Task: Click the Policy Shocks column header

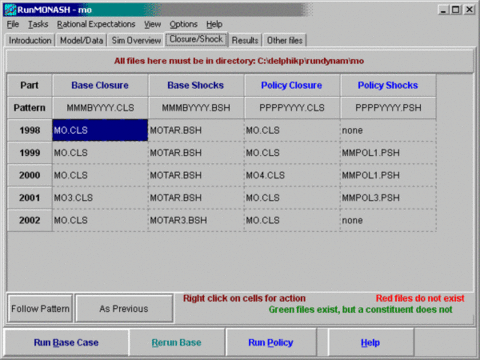Action: click(x=388, y=85)
